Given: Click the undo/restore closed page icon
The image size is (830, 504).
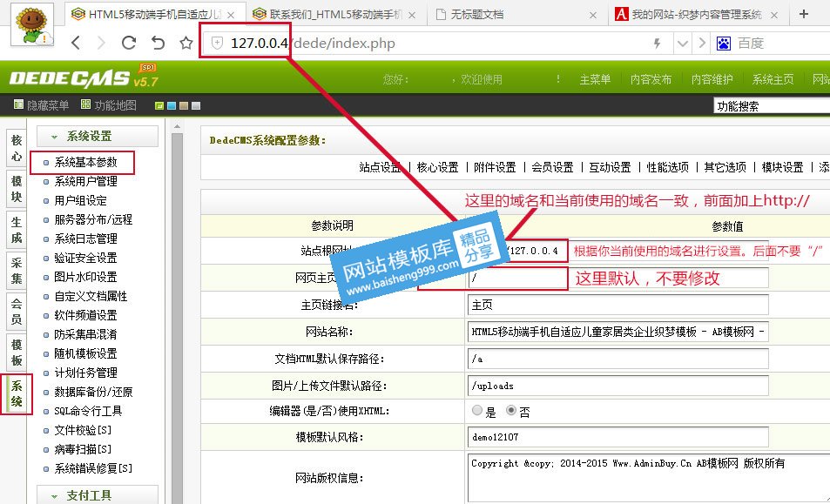Looking at the screenshot, I should (x=158, y=43).
